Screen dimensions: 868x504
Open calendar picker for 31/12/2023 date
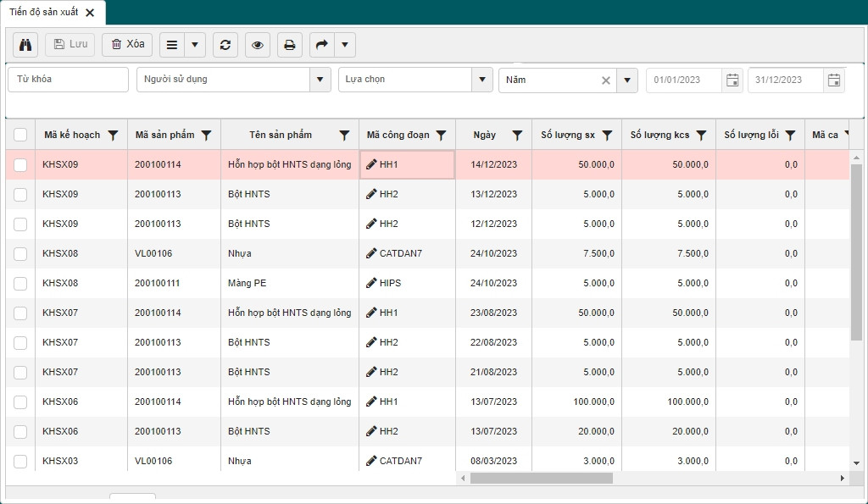[834, 80]
